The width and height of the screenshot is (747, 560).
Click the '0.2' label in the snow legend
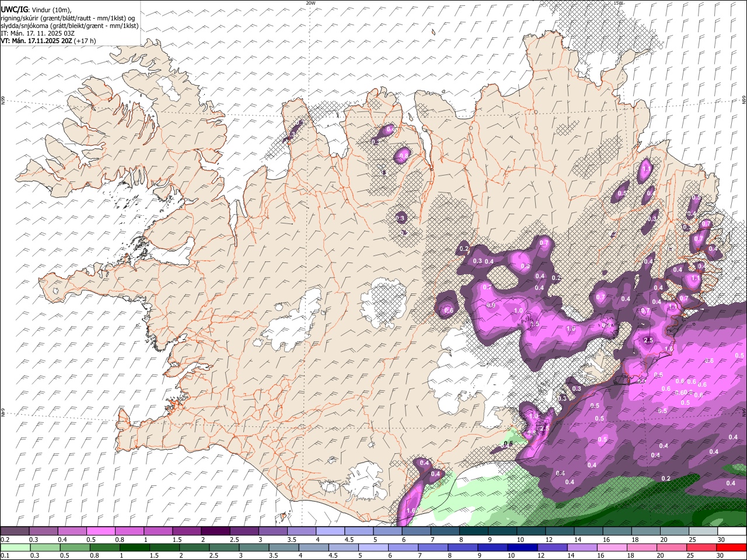click(5, 540)
